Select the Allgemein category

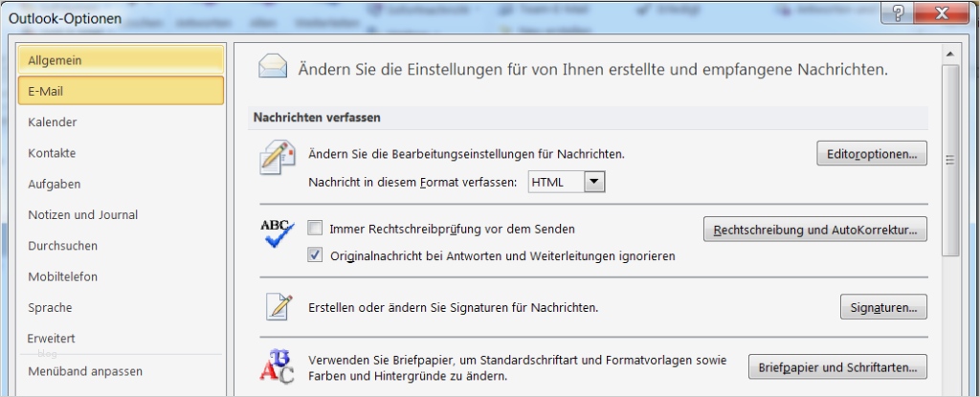pyautogui.click(x=122, y=60)
